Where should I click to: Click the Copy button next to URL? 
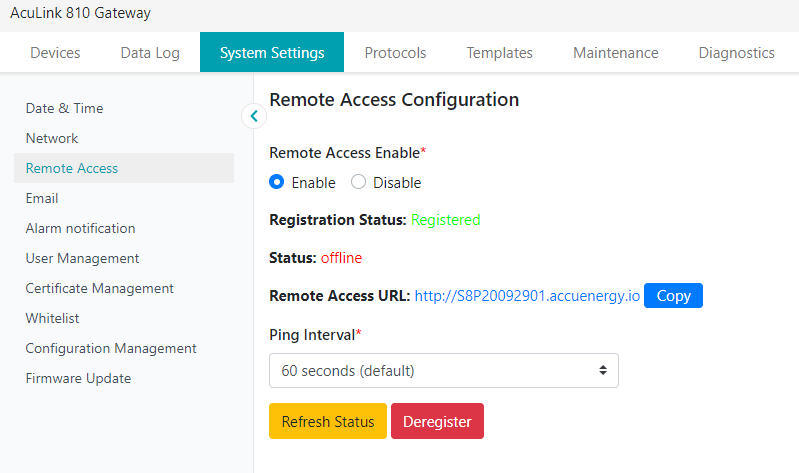tap(673, 296)
